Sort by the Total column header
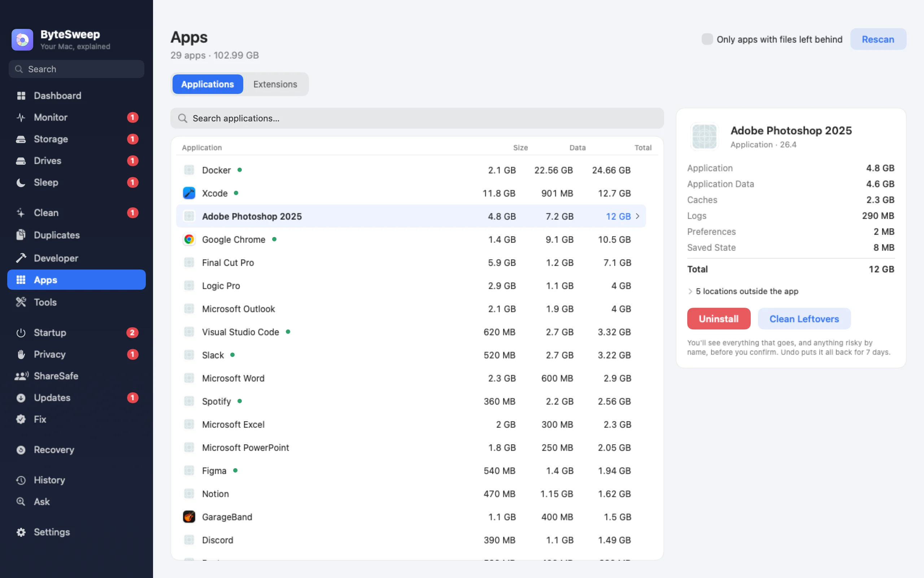The height and width of the screenshot is (578, 924). pos(643,147)
